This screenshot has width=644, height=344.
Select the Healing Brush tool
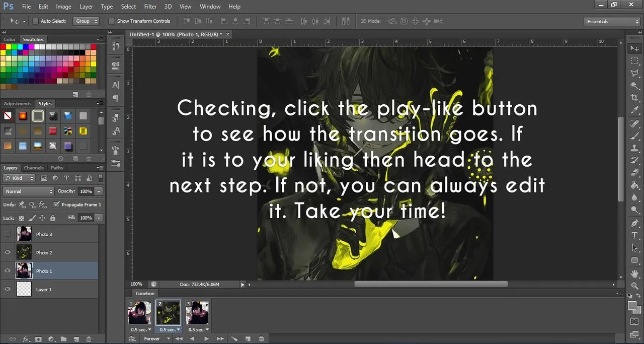click(634, 124)
